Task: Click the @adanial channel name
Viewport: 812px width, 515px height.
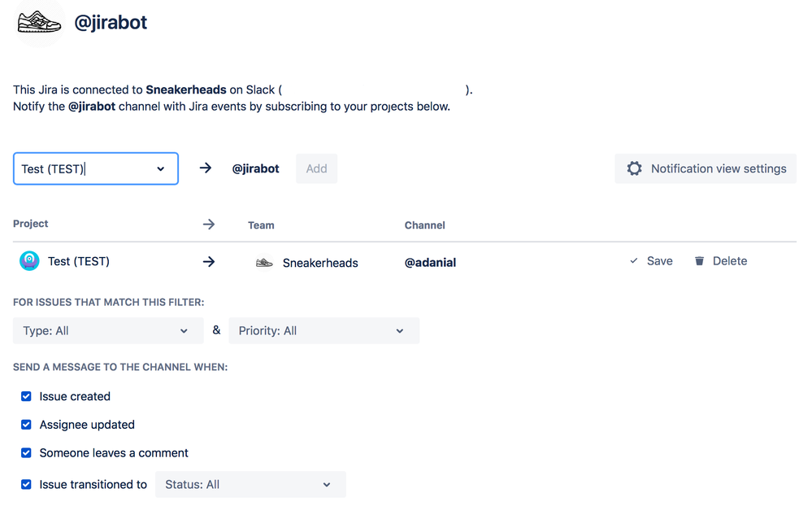Action: tap(430, 263)
